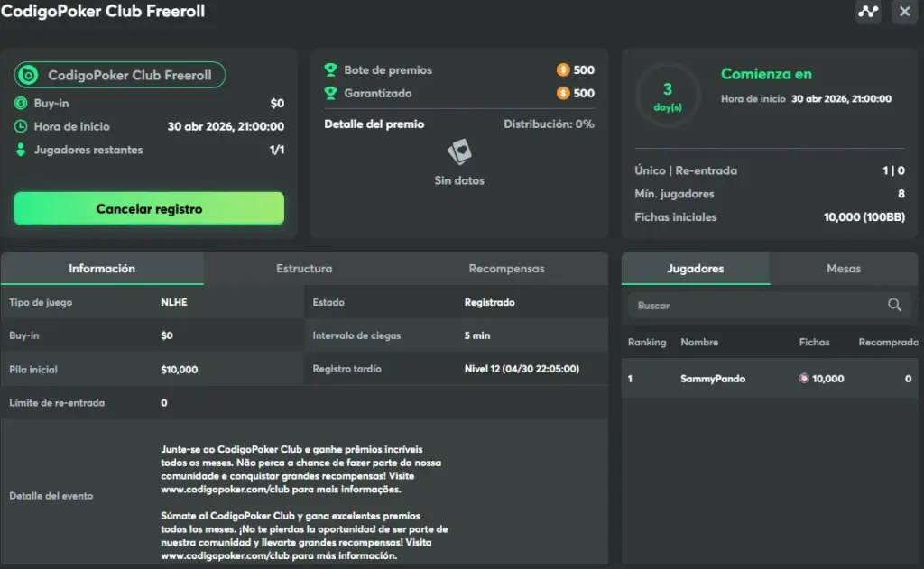
Task: Click the Comienza en heading
Action: coord(766,74)
